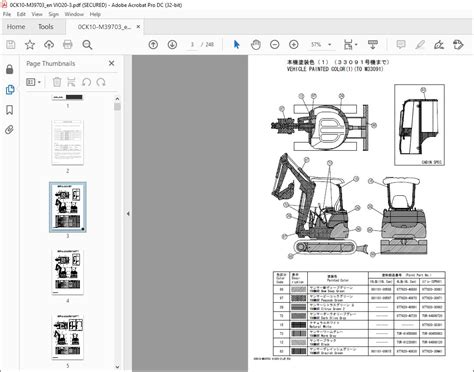
Task: Rotate thumbnail page clockwise
Action: (x=101, y=82)
